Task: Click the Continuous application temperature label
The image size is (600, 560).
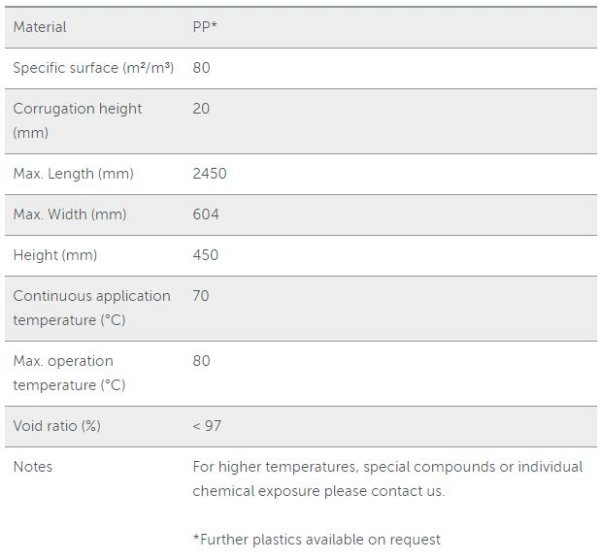Action: coord(91,308)
